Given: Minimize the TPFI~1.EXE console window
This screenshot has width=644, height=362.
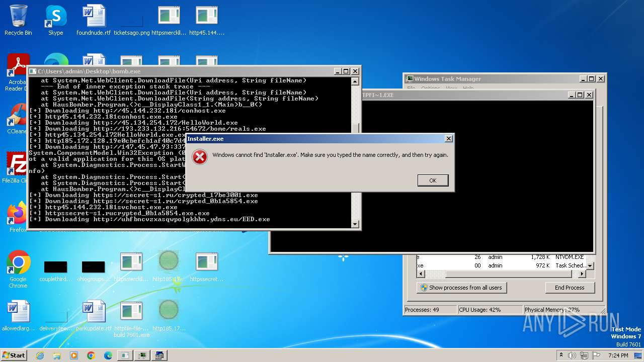Looking at the screenshot, I should click(x=571, y=95).
